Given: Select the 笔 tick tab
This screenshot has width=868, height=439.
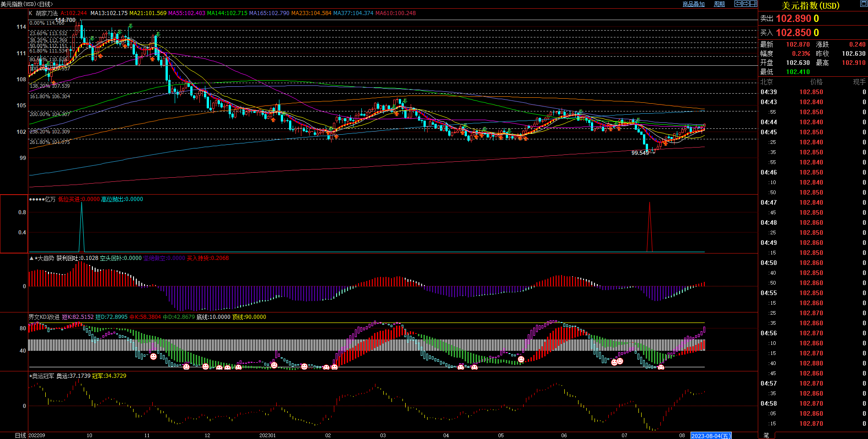Looking at the screenshot, I should click(766, 435).
